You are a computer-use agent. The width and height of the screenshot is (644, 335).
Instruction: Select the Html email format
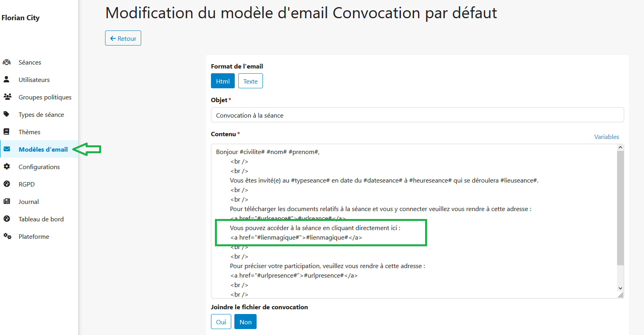223,81
